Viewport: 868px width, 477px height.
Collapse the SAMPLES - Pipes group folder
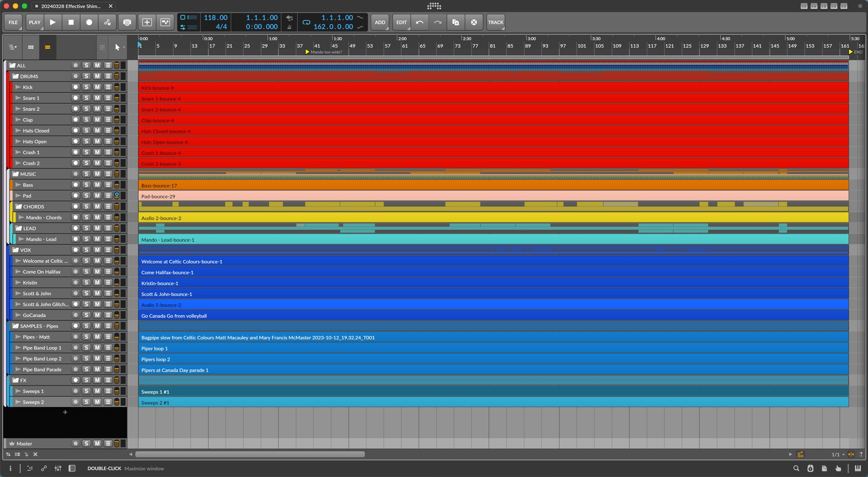coord(15,326)
